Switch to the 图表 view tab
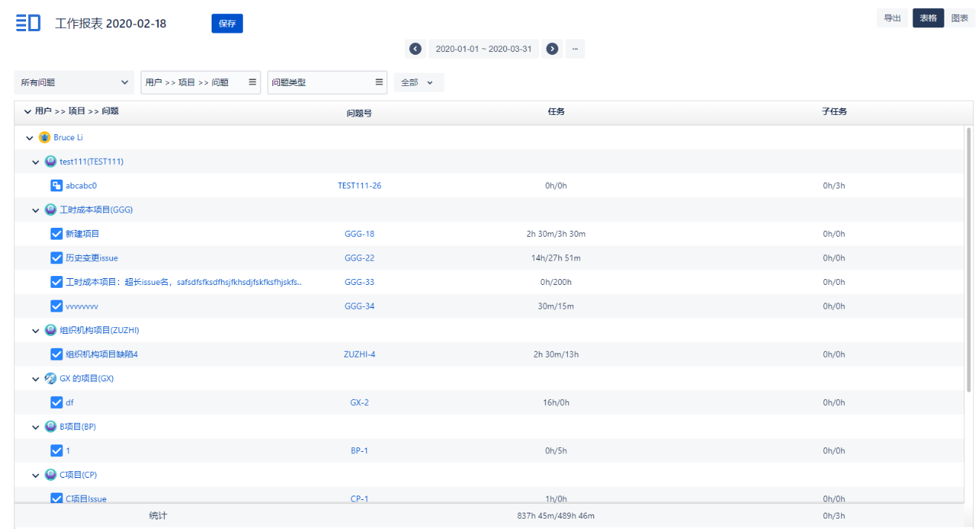 click(x=959, y=19)
